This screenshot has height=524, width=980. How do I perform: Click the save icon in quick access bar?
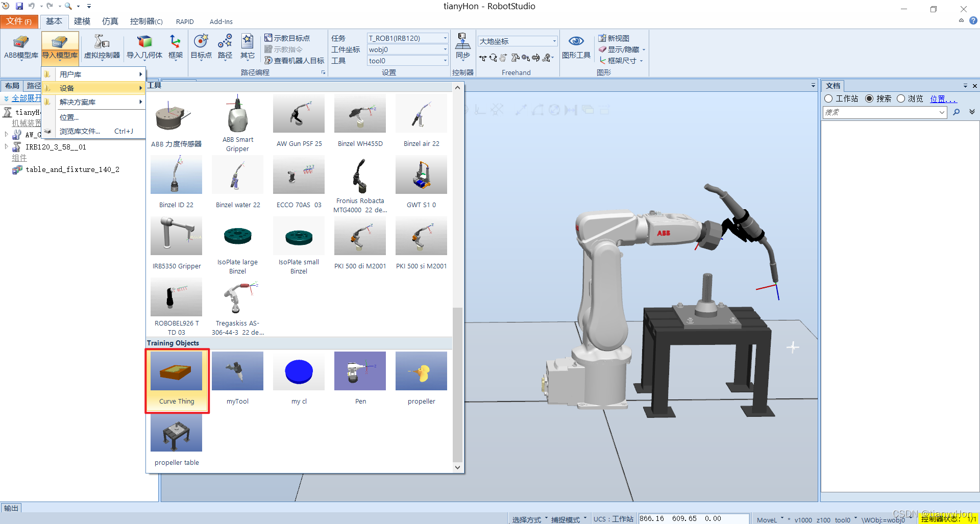click(x=19, y=6)
